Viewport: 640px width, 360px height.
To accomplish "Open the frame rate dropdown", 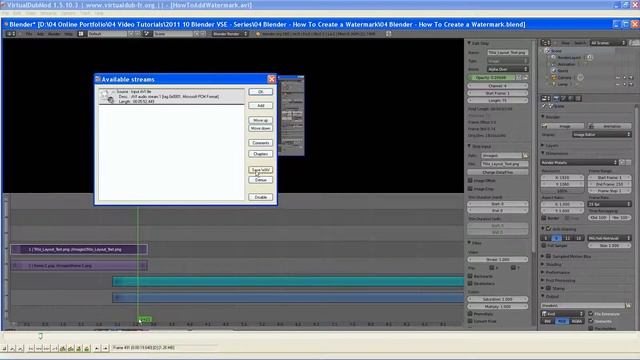I will (x=609, y=204).
